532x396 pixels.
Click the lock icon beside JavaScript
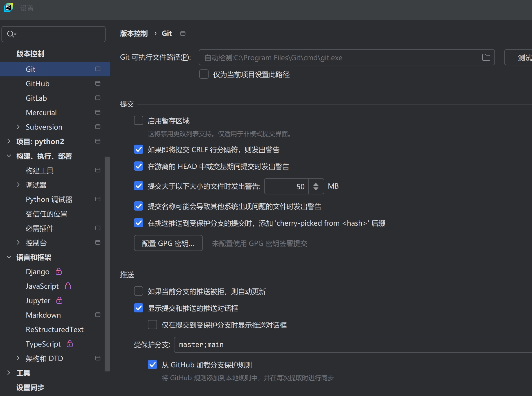click(x=68, y=286)
